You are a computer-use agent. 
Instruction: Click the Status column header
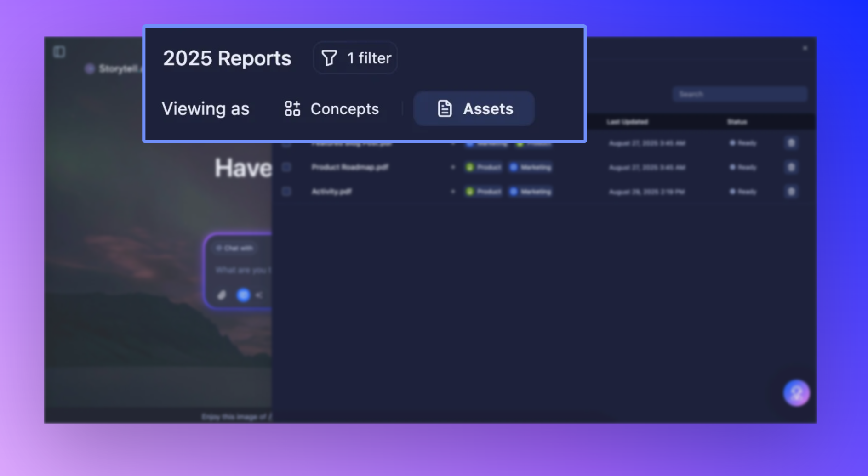click(737, 122)
